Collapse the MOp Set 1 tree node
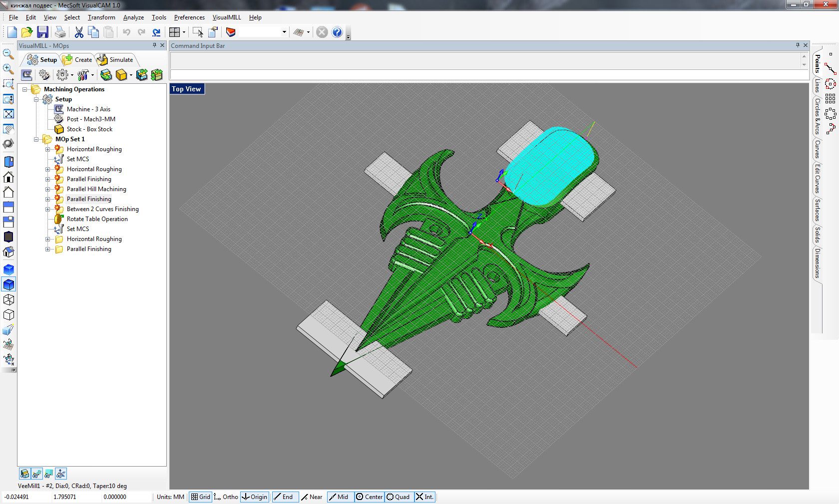Screen dimensions: 839x504 tap(36, 139)
